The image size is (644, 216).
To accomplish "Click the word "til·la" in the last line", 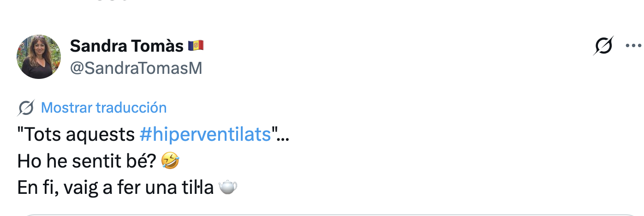I will (x=203, y=187).
